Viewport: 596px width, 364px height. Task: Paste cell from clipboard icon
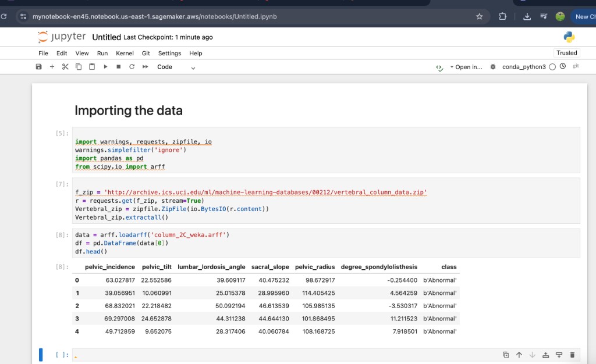click(92, 67)
